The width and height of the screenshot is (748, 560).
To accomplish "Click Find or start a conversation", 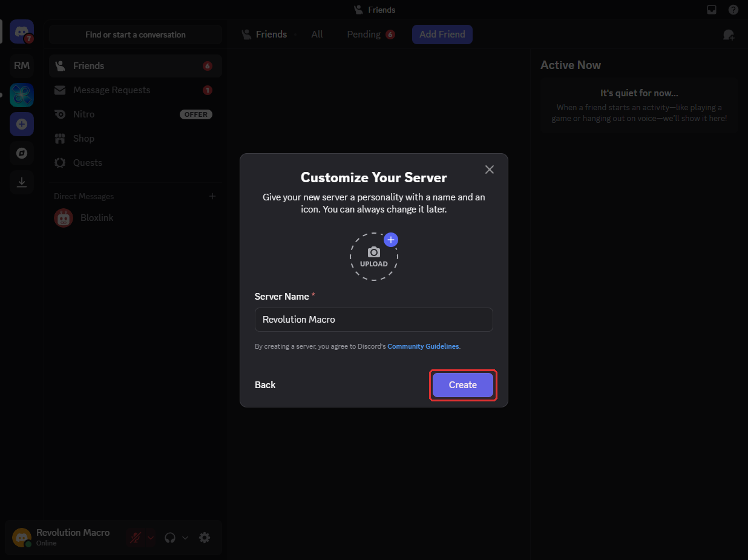I will pyautogui.click(x=136, y=35).
